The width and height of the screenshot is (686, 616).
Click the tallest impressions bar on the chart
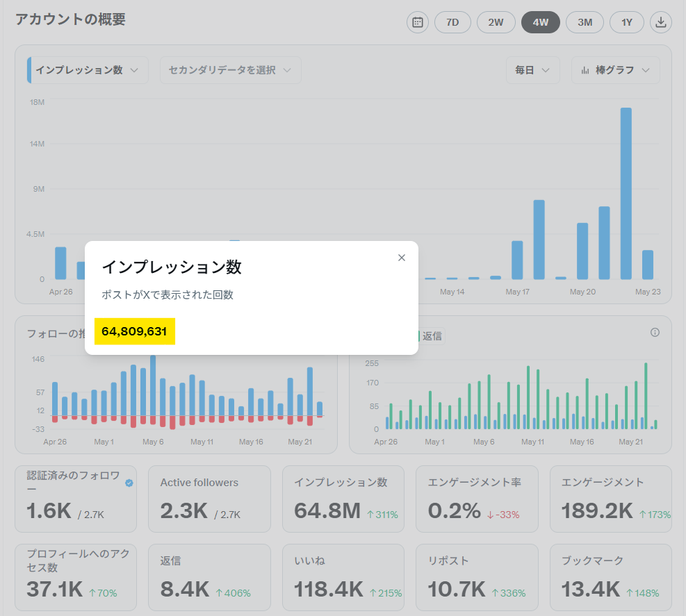coord(626,194)
